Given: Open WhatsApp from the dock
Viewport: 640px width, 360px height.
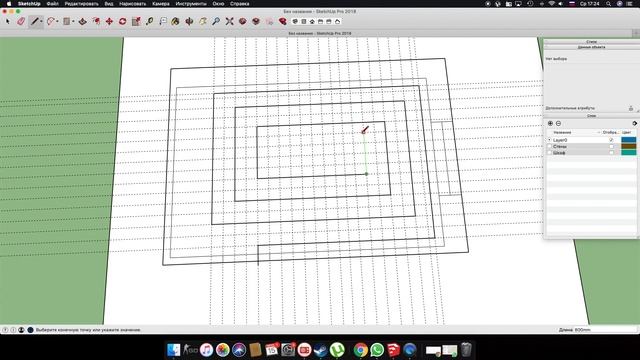Looking at the screenshot, I should point(377,350).
